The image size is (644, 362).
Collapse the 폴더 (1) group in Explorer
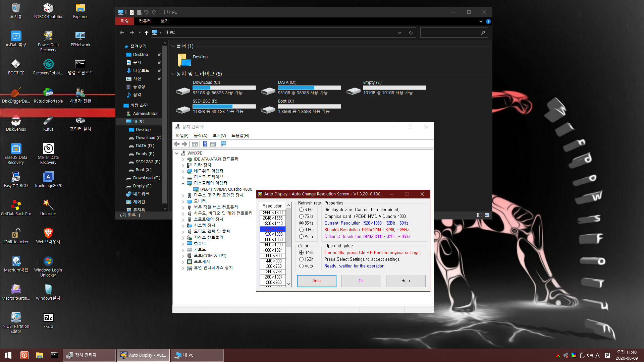173,46
